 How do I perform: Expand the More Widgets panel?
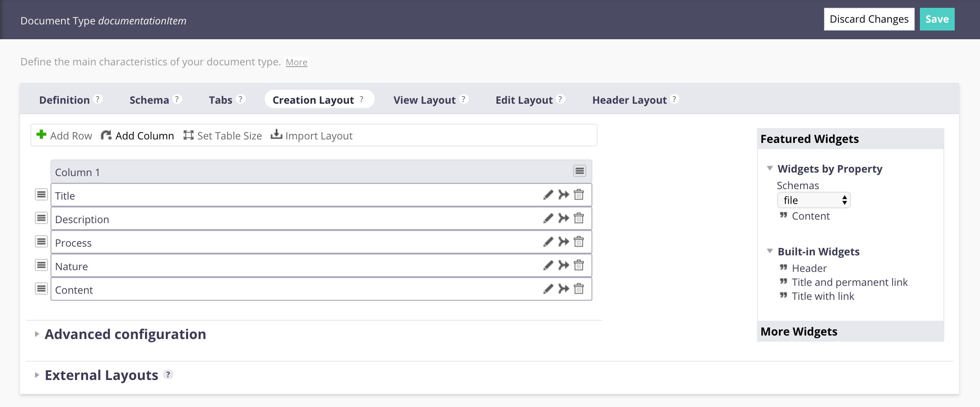click(x=850, y=332)
